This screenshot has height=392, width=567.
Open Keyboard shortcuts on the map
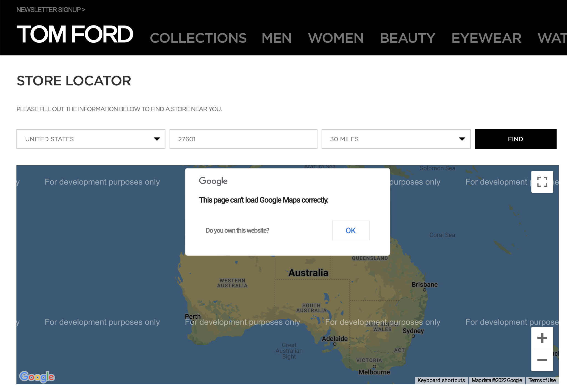click(441, 380)
